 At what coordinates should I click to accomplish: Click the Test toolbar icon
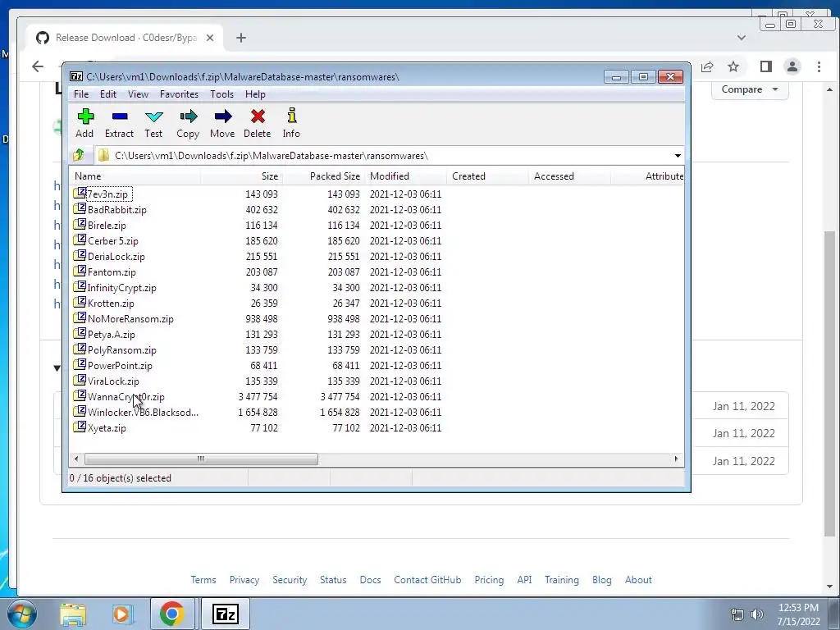coord(153,116)
